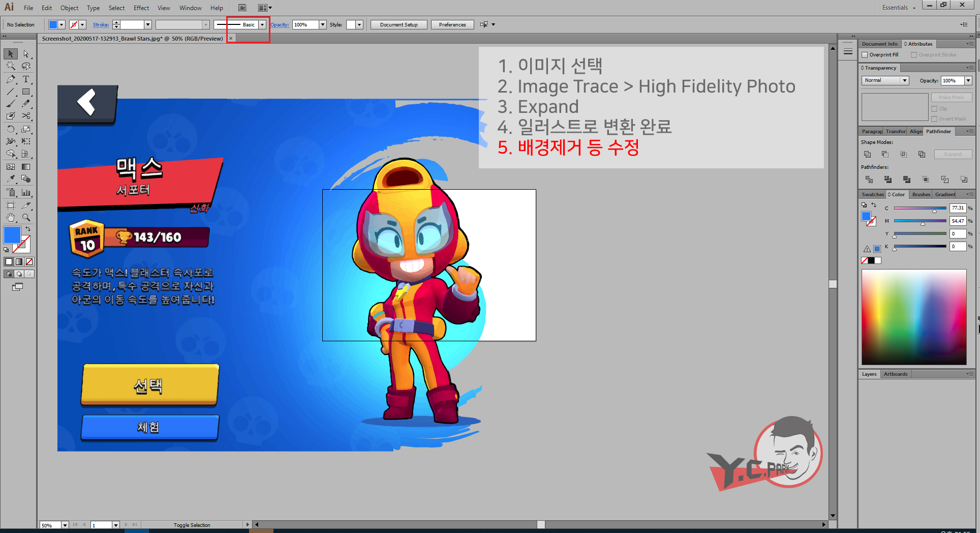The image size is (980, 533).
Task: Click the artboard number field
Action: 101,525
